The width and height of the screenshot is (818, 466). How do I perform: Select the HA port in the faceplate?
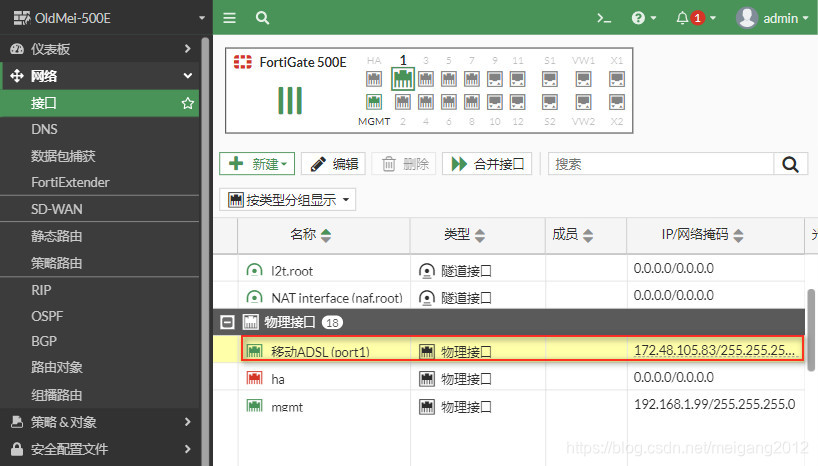coord(374,79)
